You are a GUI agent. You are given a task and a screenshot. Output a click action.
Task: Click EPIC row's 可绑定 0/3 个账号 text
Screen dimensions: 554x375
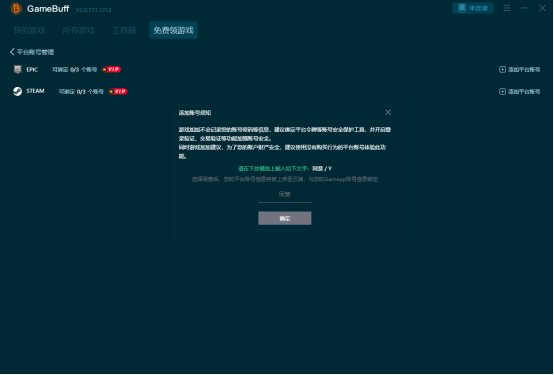(x=75, y=69)
